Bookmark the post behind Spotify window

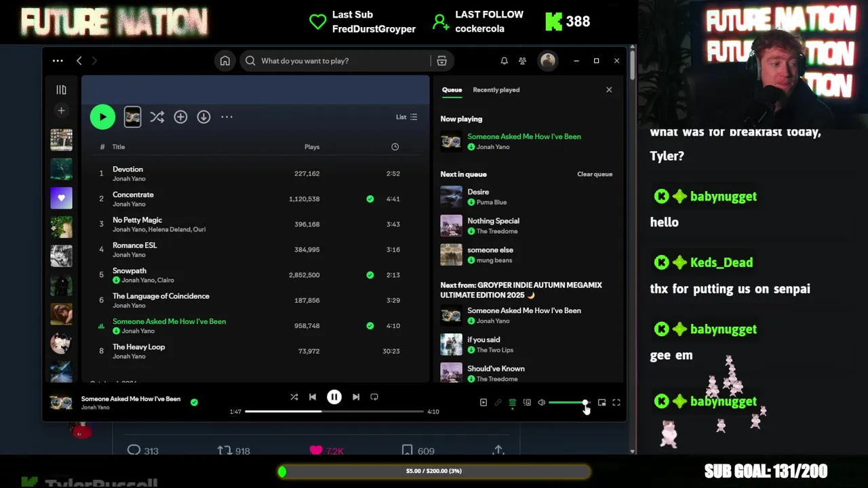click(x=407, y=450)
